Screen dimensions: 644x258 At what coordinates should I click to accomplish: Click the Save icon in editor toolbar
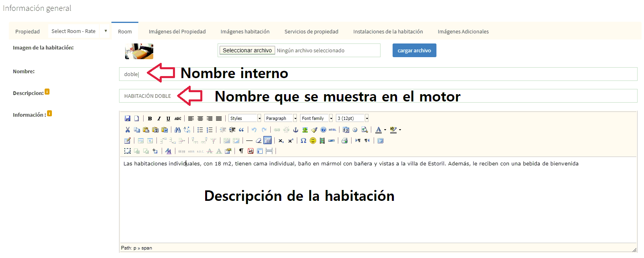(x=128, y=118)
